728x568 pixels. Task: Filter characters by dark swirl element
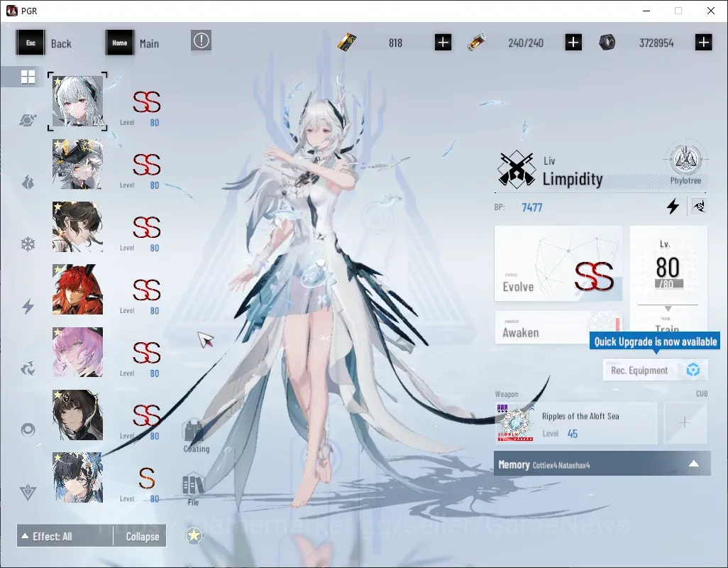(28, 368)
